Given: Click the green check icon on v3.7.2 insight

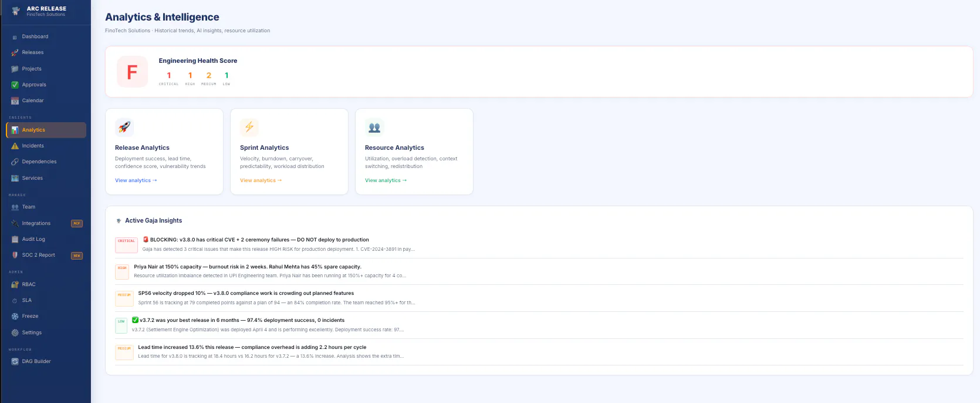Looking at the screenshot, I should click(135, 320).
